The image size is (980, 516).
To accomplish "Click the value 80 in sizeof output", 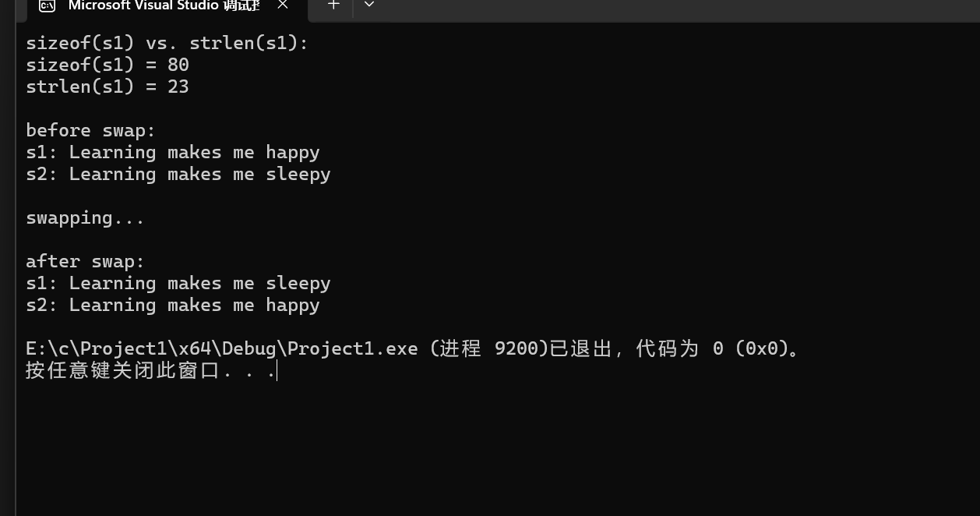I will point(178,65).
